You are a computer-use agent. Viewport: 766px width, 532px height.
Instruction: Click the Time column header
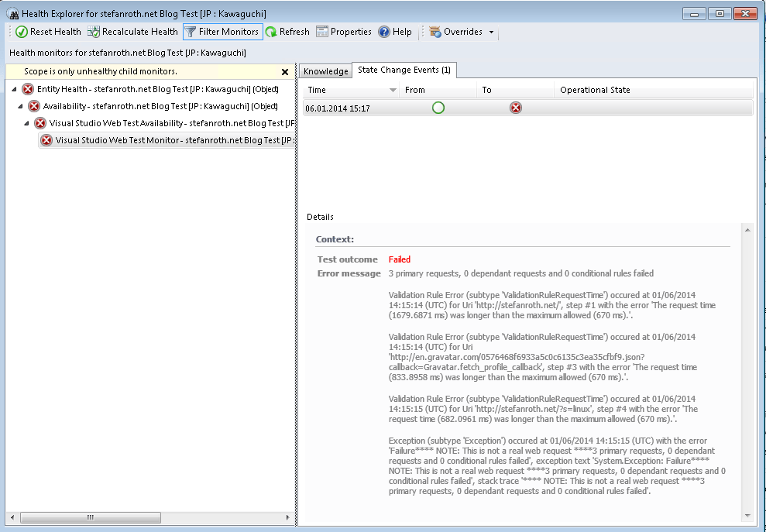pyautogui.click(x=351, y=90)
